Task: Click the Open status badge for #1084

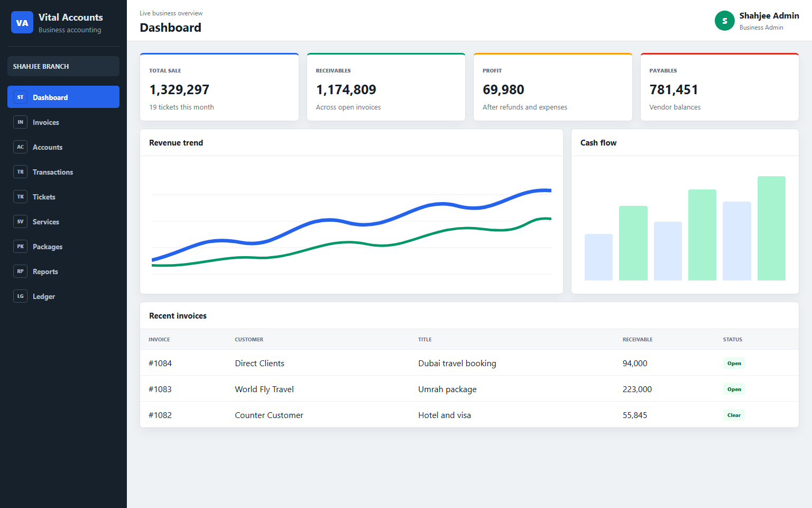Action: tap(734, 363)
